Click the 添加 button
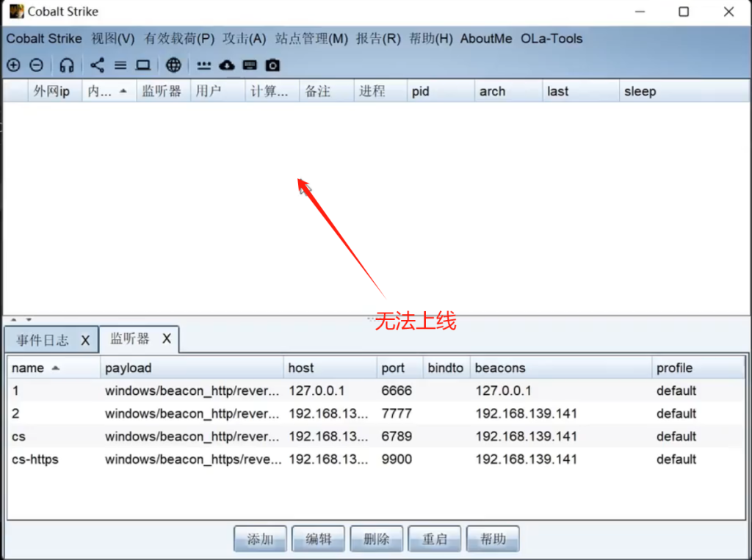752x560 pixels. 260,539
